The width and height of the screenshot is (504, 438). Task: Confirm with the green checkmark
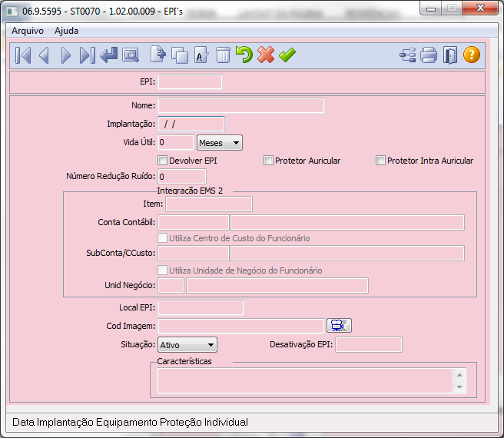(x=287, y=55)
